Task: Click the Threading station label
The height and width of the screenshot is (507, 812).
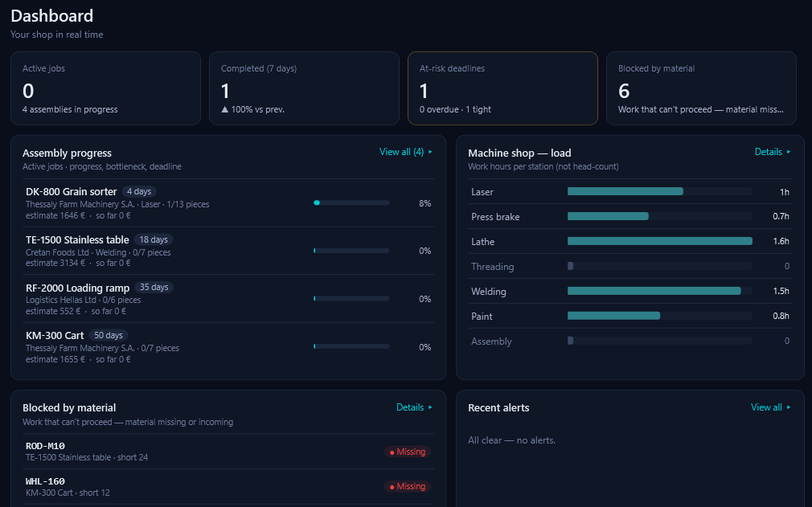Action: point(493,267)
